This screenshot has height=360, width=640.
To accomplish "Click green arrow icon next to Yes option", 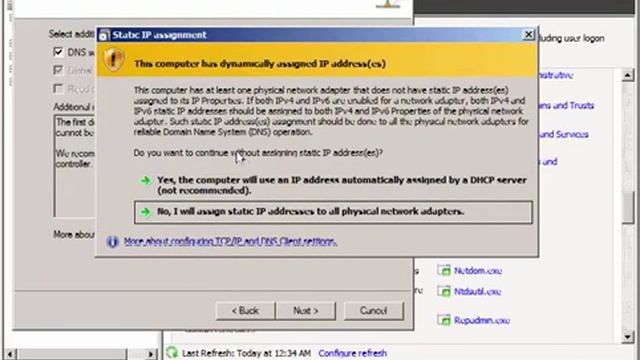I will (x=146, y=180).
